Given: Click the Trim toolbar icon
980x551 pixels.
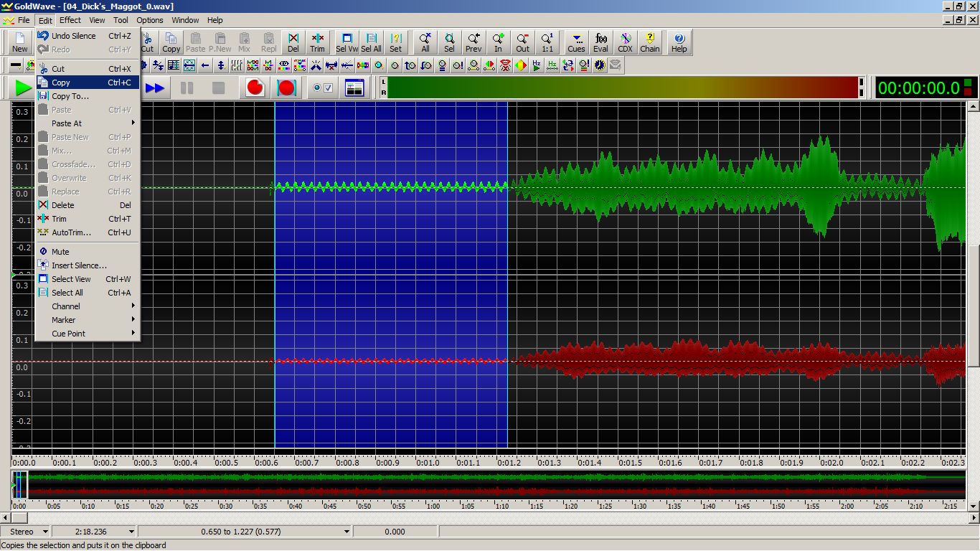Looking at the screenshot, I should pos(317,42).
